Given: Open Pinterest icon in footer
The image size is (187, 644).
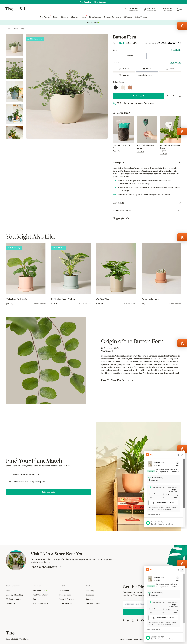Looking at the screenshot, I should tap(137, 621).
